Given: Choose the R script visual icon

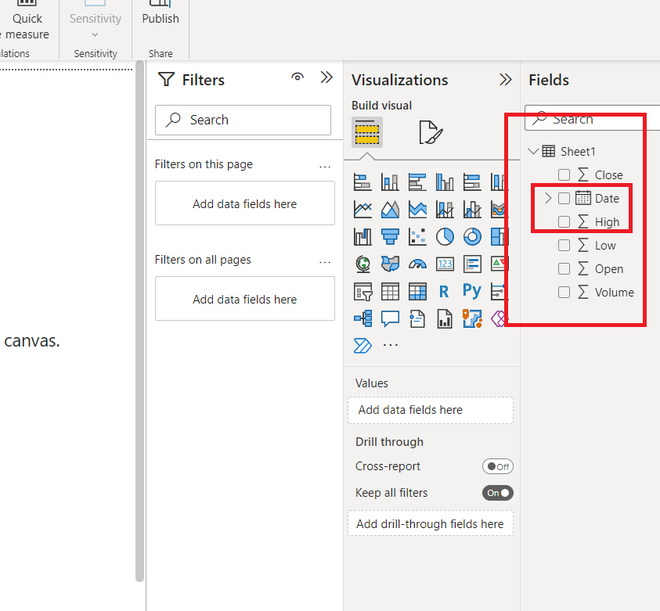Looking at the screenshot, I should pos(444,291).
